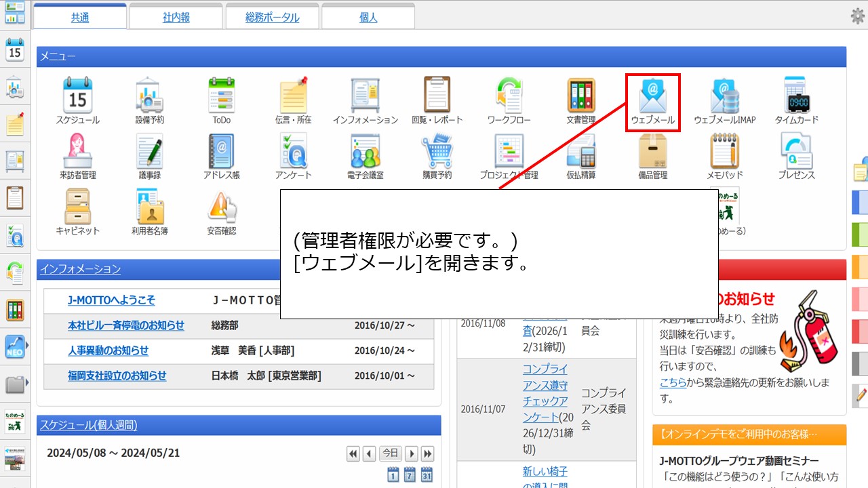Open プレゼンス in the menu

(797, 157)
